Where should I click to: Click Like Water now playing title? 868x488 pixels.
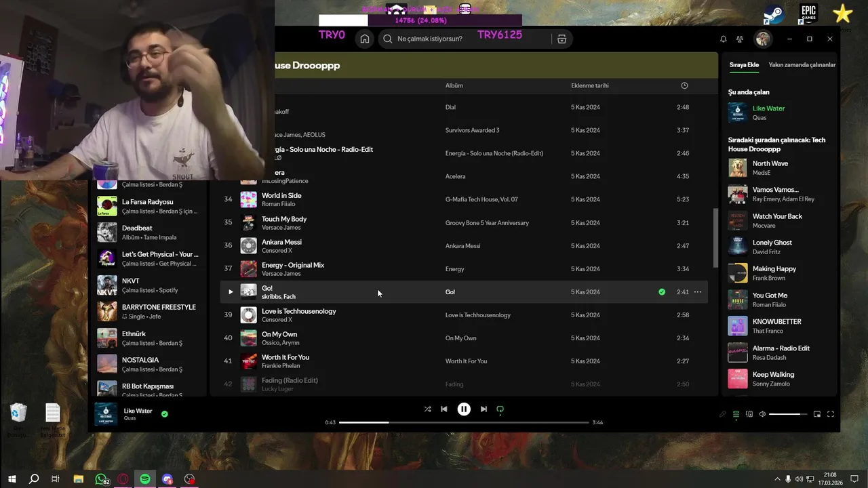(x=138, y=411)
